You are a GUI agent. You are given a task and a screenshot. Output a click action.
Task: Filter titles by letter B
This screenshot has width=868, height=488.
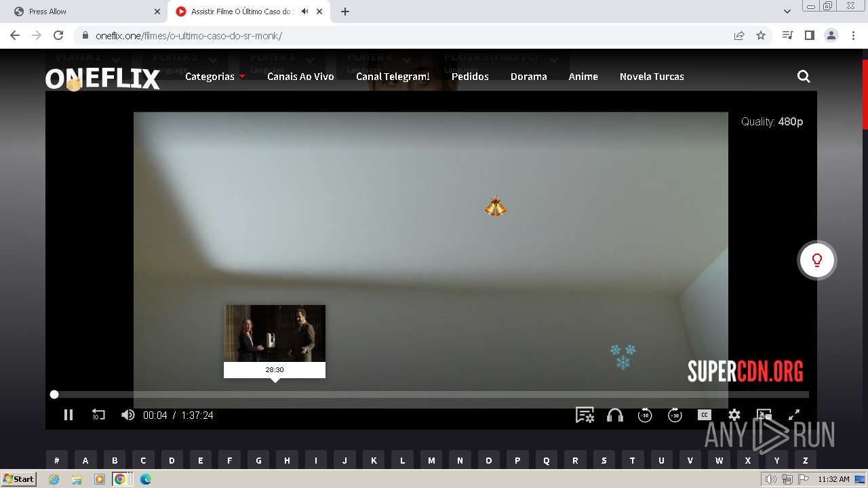(115, 460)
